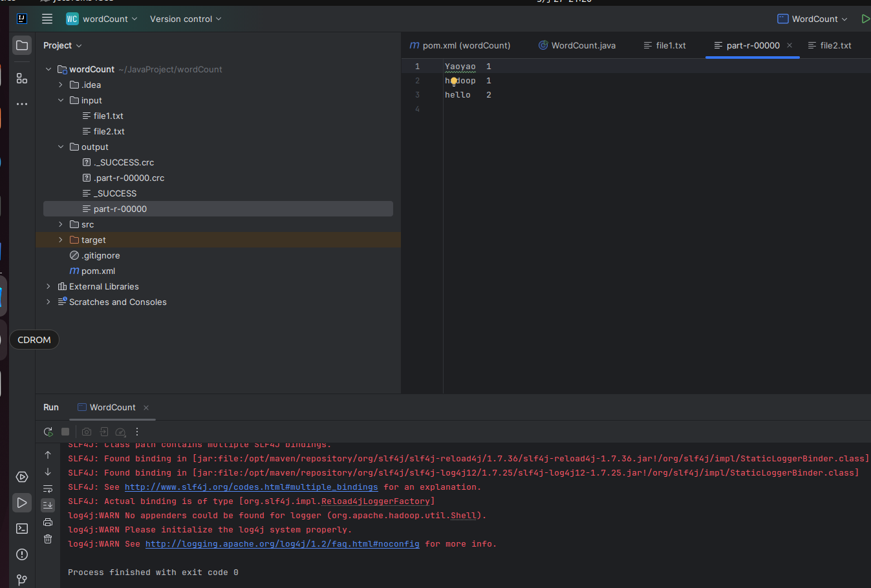The height and width of the screenshot is (588, 871).
Task: Print the console output
Action: click(x=48, y=522)
